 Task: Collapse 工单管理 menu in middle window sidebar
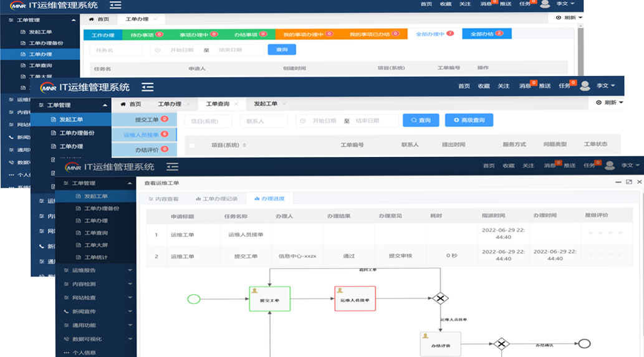(105, 105)
